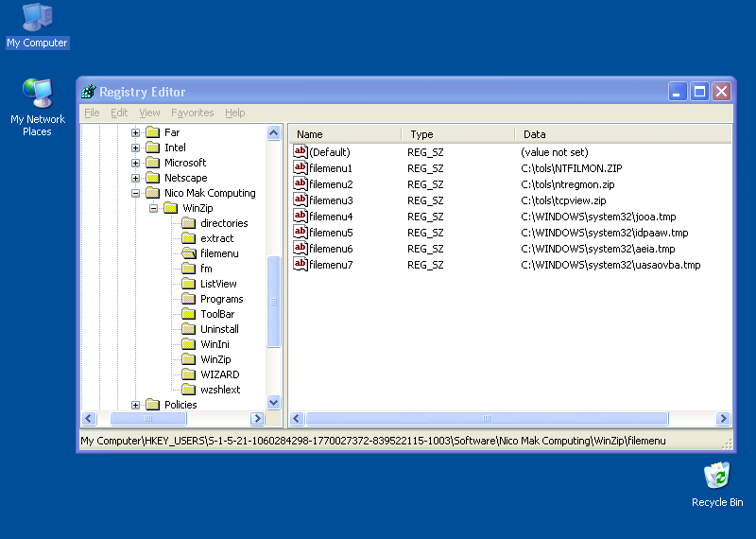Click the Intel key folder icon
The image size is (756, 539).
click(153, 148)
